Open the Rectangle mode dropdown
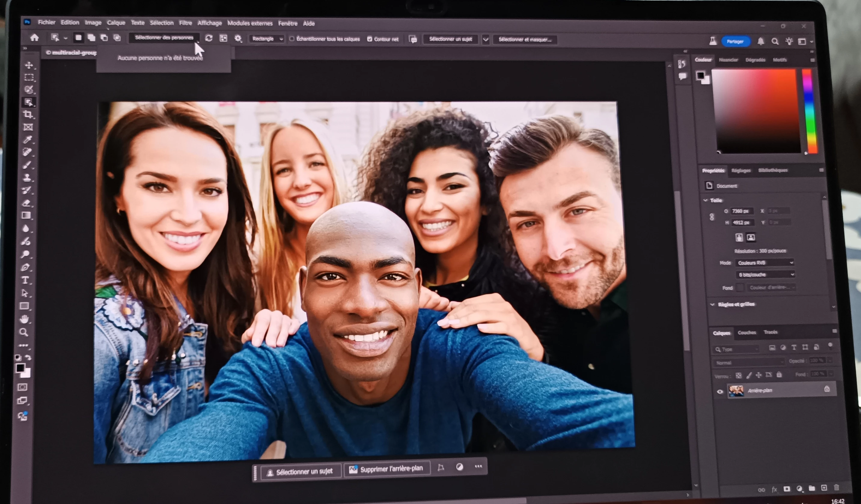The image size is (861, 504). [267, 39]
